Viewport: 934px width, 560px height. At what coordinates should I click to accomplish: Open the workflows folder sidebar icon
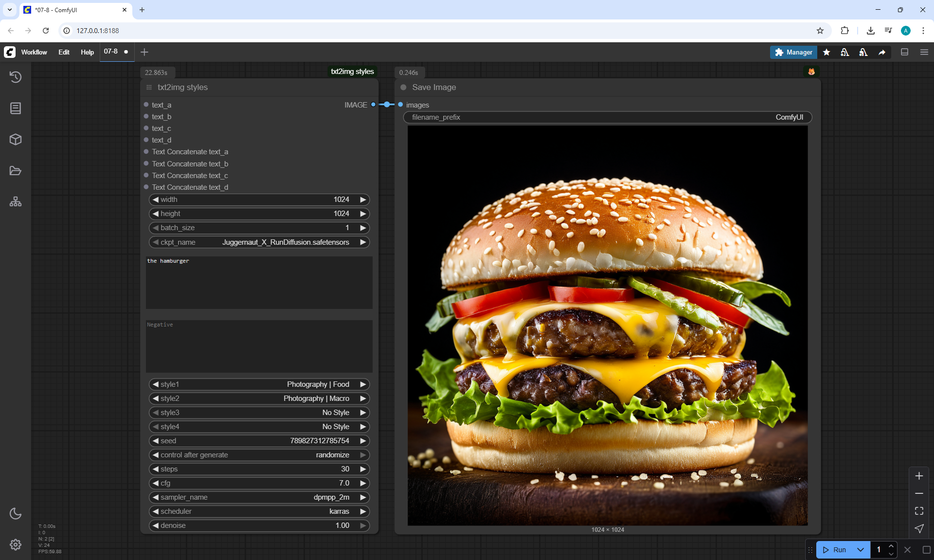pos(16,171)
